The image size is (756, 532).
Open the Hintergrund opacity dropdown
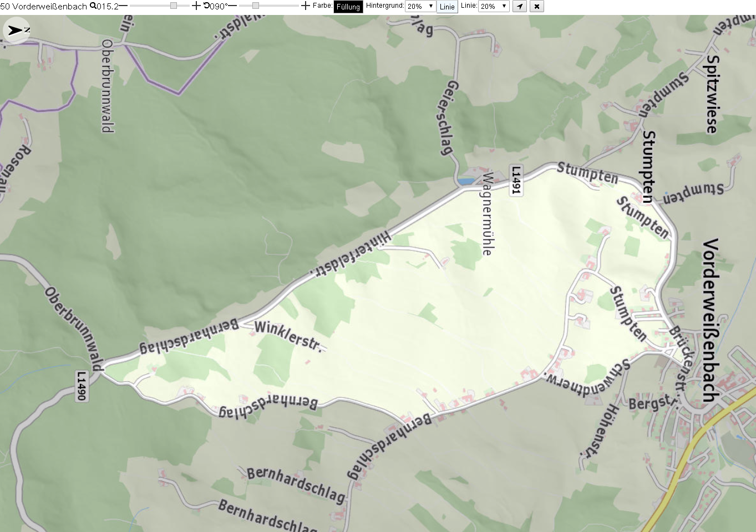tap(420, 6)
